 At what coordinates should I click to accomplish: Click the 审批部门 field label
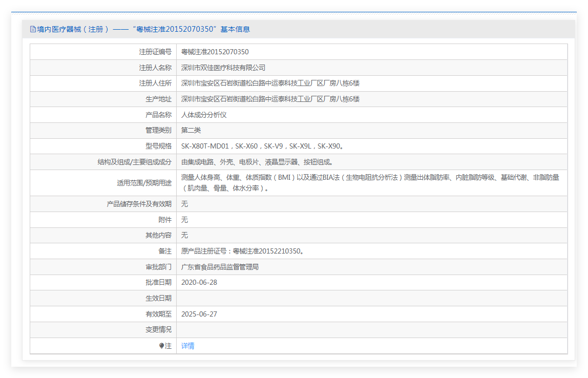(x=159, y=267)
